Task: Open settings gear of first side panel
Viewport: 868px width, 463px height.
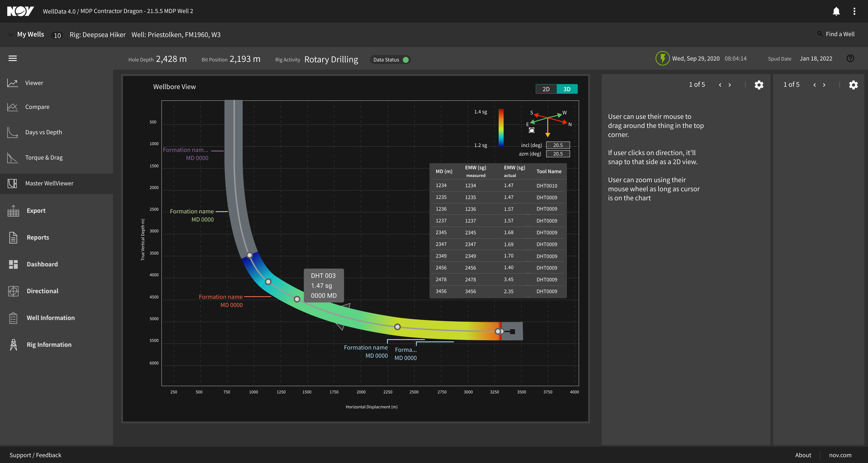Action: (x=759, y=85)
